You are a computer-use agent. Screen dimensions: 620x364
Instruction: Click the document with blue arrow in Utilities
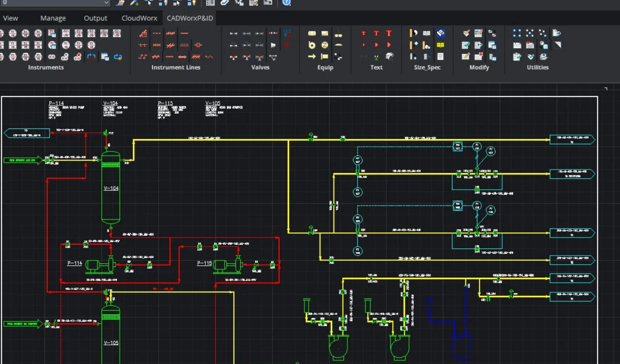pyautogui.click(x=557, y=33)
